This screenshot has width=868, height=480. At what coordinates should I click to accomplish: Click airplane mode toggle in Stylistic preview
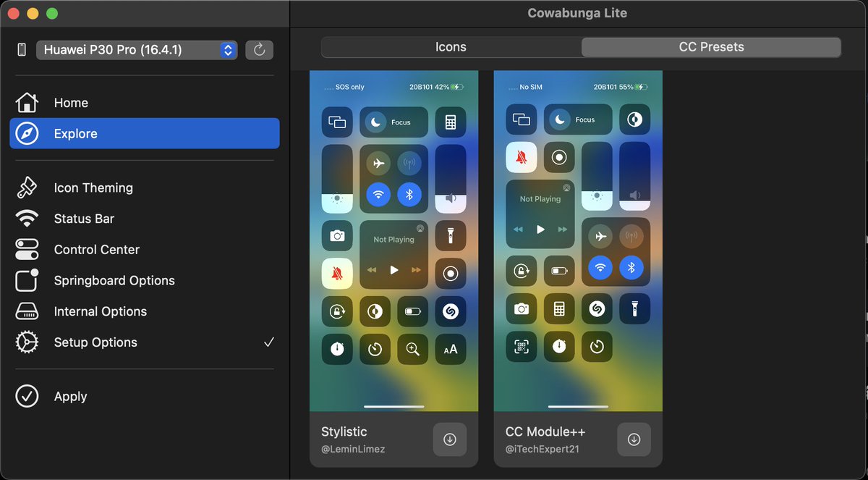(x=378, y=164)
